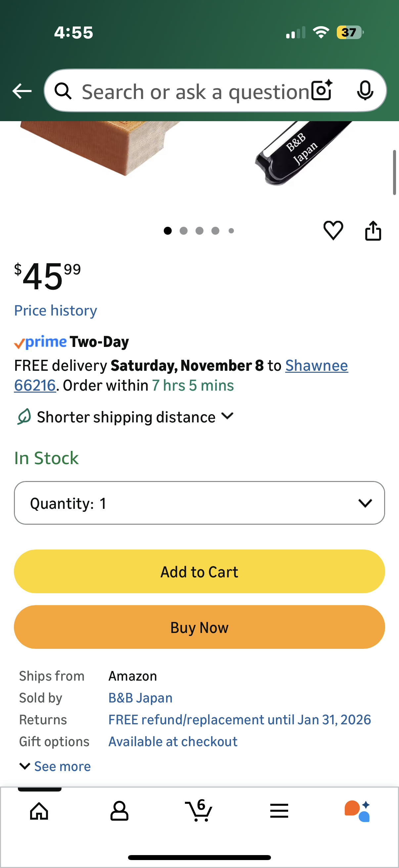Tap the share icon
Screen dimensions: 399x868
click(x=373, y=231)
